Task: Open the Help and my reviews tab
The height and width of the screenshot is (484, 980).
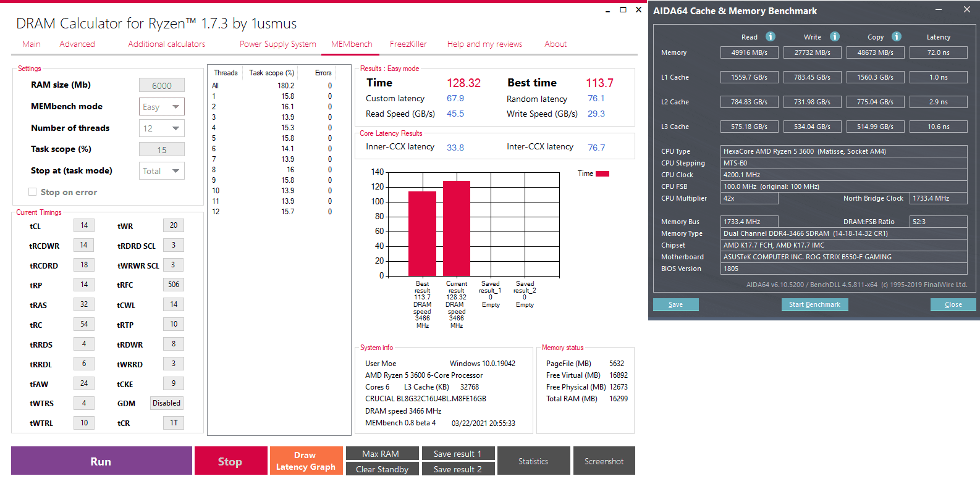Action: click(x=485, y=44)
